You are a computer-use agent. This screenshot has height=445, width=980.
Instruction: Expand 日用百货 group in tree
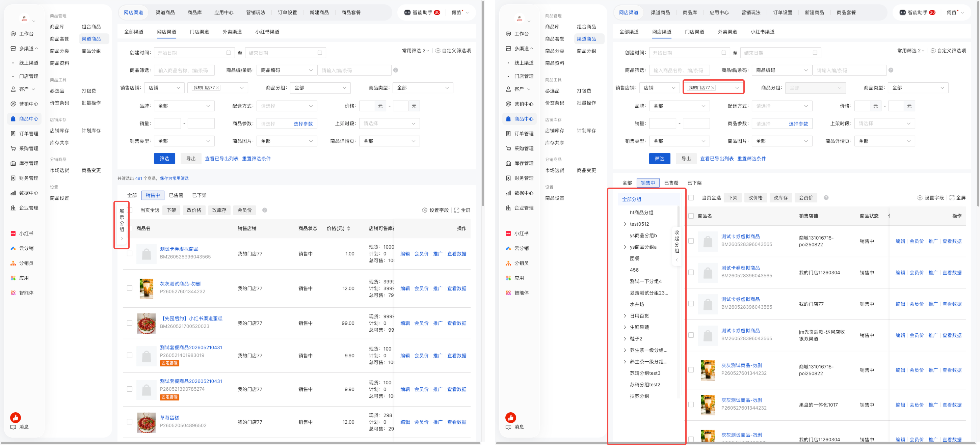tap(625, 316)
